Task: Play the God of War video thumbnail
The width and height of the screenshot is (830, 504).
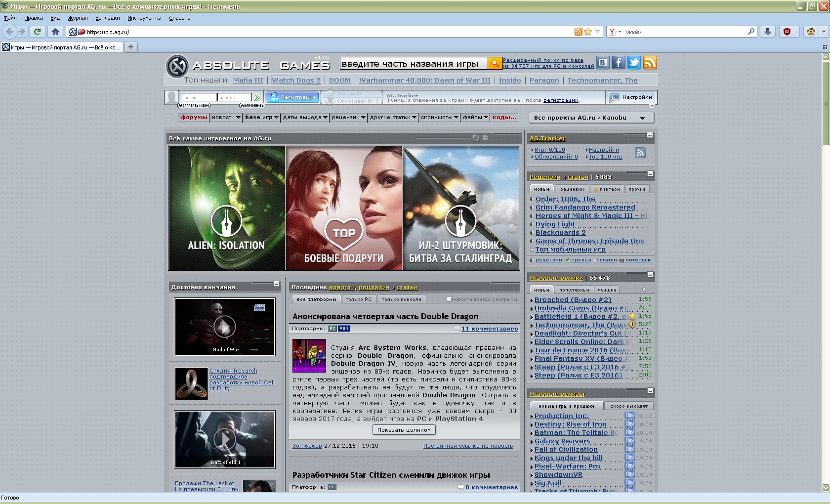Action: (225, 327)
